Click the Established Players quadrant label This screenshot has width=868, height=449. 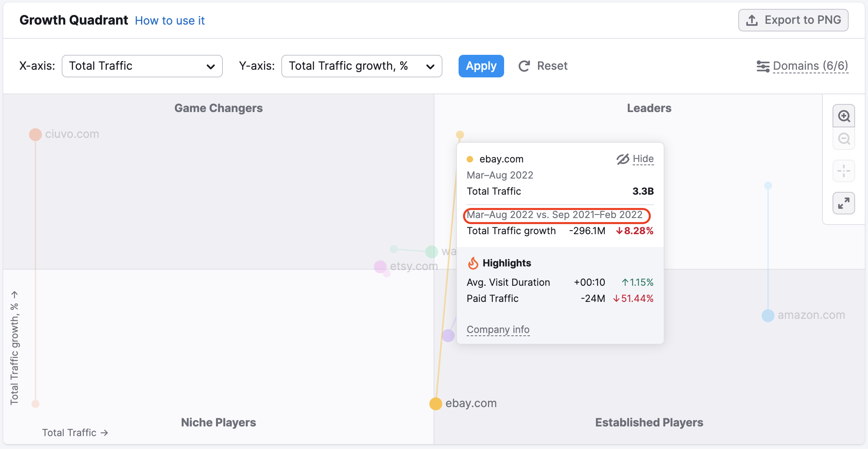pos(649,422)
